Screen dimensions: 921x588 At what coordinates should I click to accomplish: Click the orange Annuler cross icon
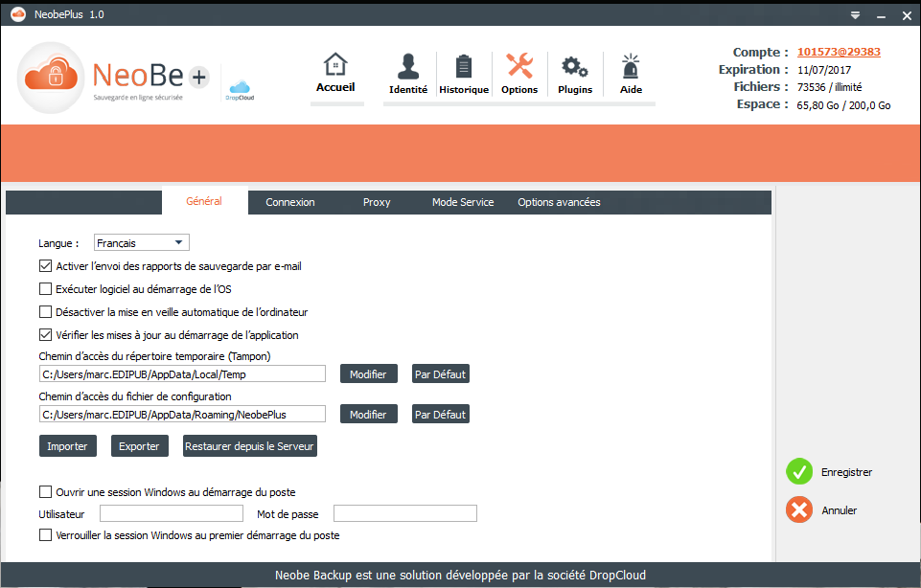click(x=799, y=510)
